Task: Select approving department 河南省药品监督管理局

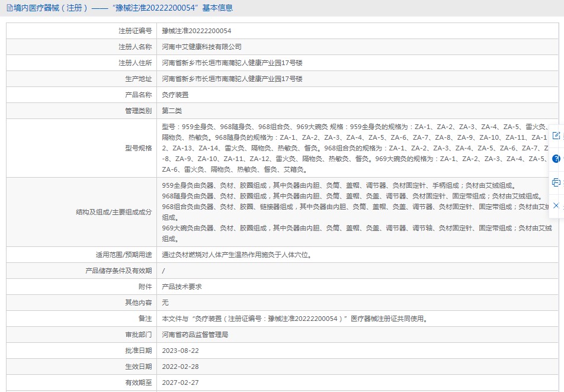Action: pos(195,335)
